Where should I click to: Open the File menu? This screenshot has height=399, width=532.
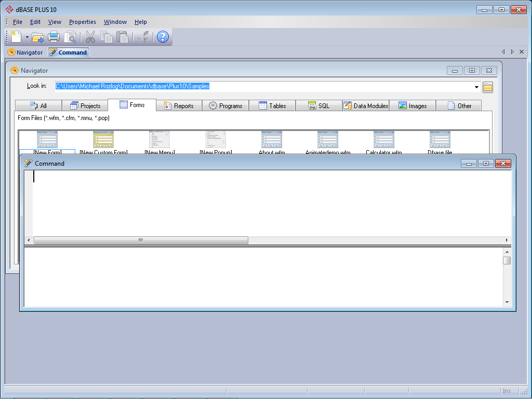(x=17, y=22)
